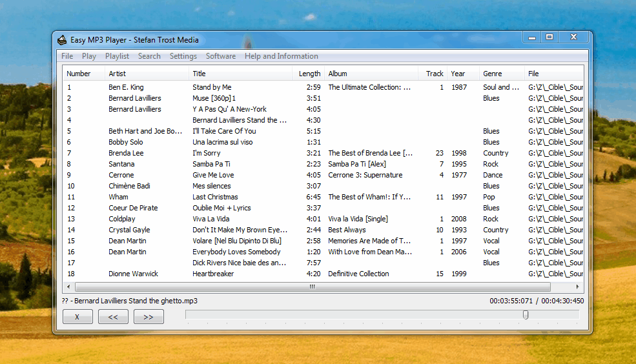Click album Viva la Vida [Single]
636x364 pixels.
point(358,219)
